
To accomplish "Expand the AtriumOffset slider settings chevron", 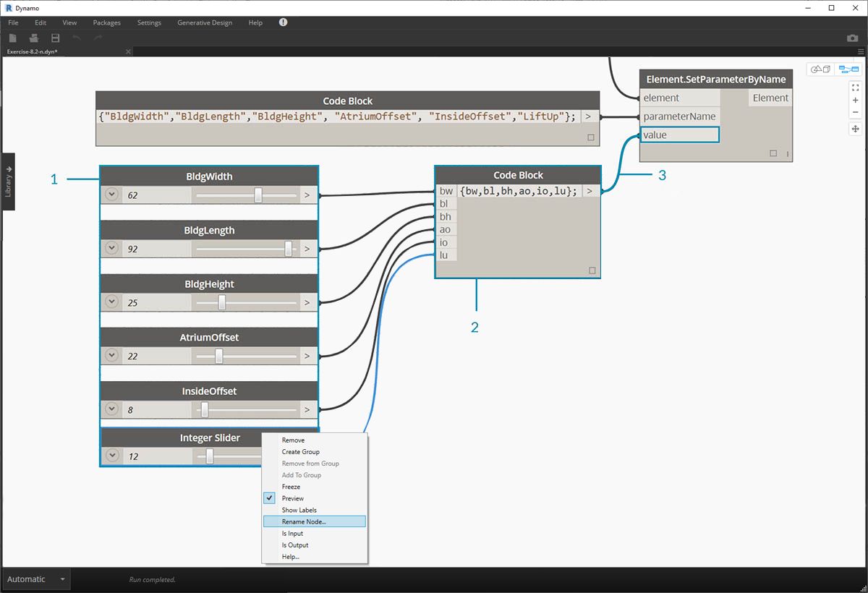I will point(111,355).
